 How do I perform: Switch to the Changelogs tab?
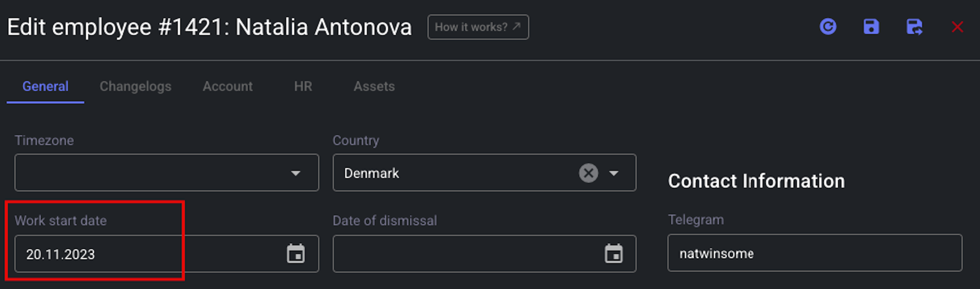point(135,87)
